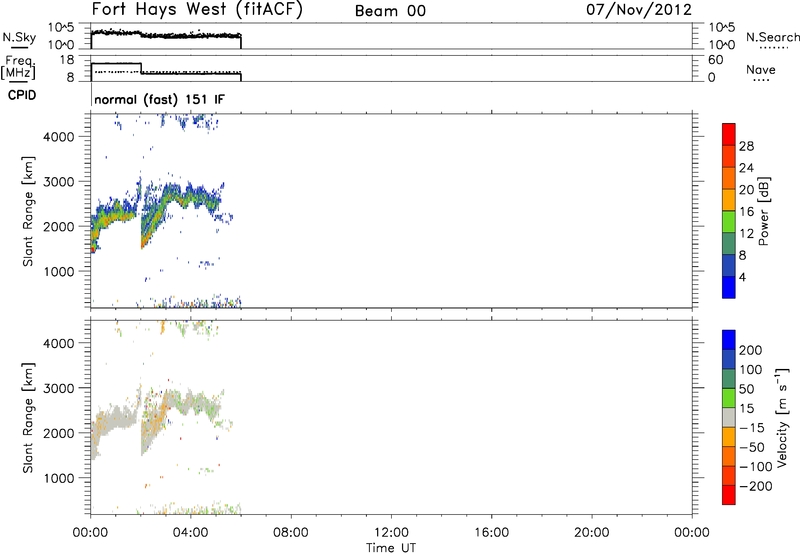Click the "20:00" time tick label

[591, 533]
